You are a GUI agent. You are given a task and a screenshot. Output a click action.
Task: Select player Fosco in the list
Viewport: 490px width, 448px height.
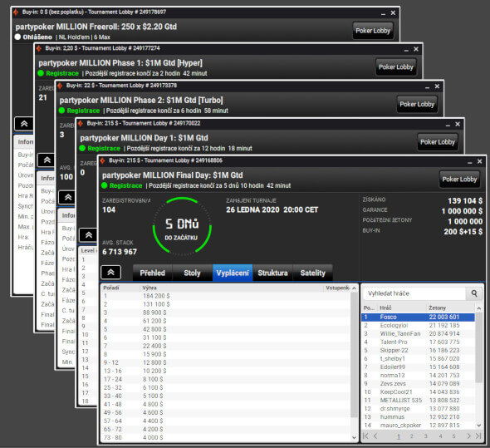pos(418,317)
